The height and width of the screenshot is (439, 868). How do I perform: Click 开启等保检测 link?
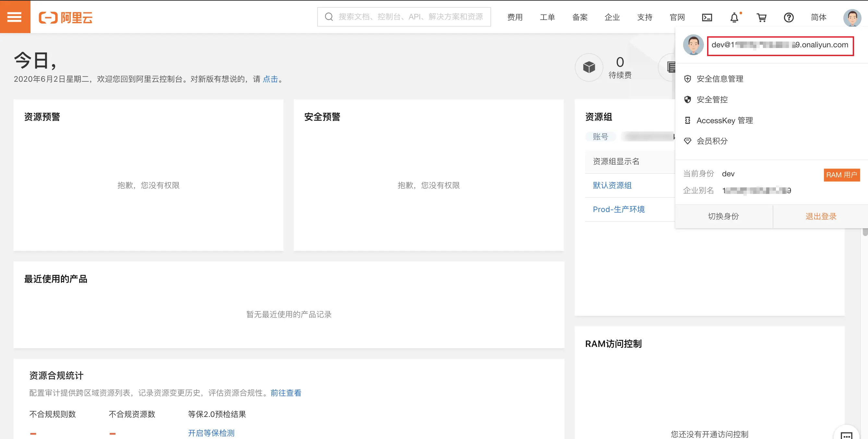(x=211, y=433)
